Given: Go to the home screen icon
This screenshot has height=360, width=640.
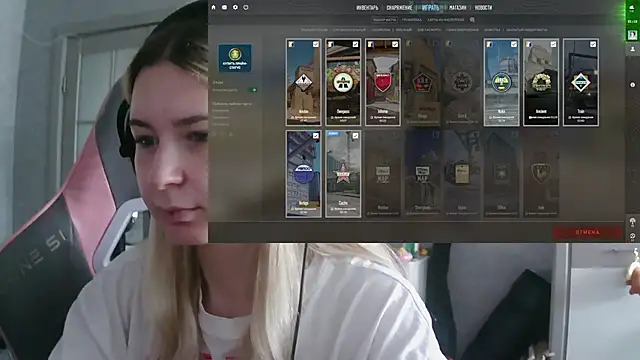Looking at the screenshot, I should tap(213, 7).
